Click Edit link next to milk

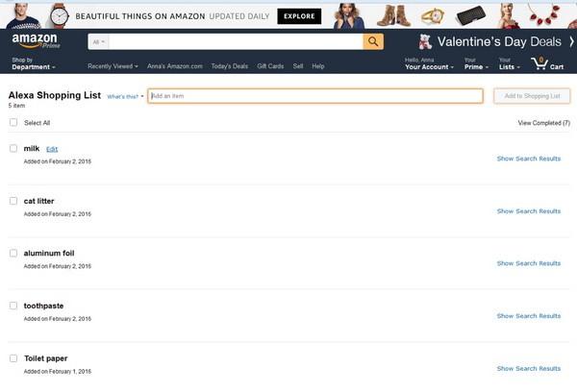(x=52, y=149)
